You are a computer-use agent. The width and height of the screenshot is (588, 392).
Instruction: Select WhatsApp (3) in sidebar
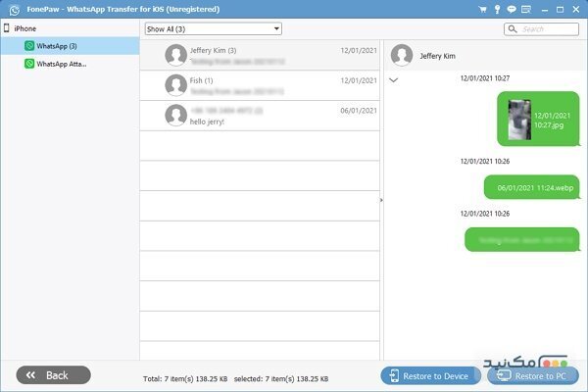[x=70, y=46]
